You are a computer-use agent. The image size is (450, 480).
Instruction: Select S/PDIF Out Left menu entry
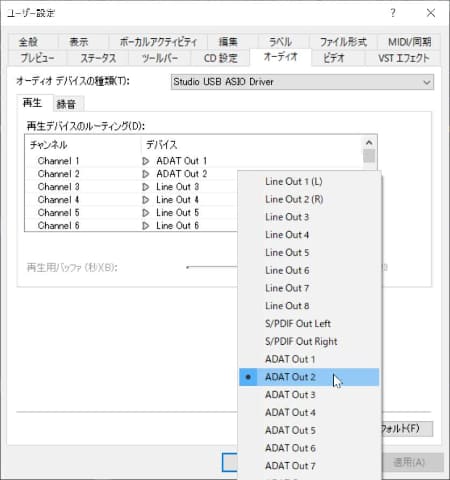point(309,324)
